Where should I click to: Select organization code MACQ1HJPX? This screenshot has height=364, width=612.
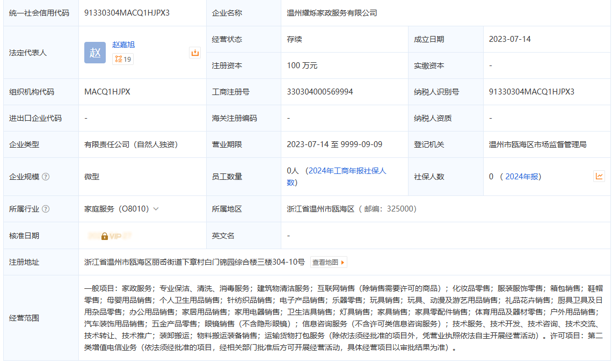pyautogui.click(x=107, y=92)
